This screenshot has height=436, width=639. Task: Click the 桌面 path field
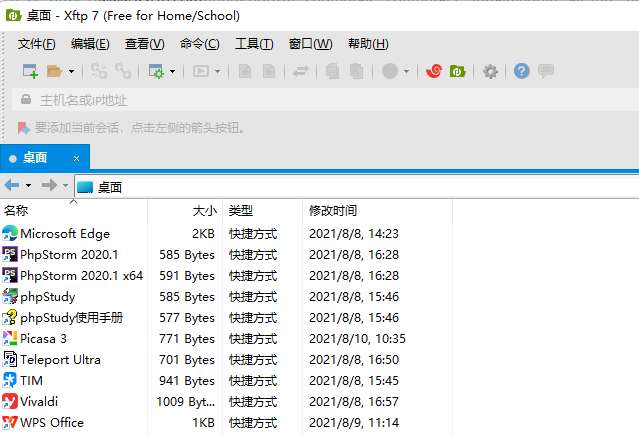tap(357, 187)
